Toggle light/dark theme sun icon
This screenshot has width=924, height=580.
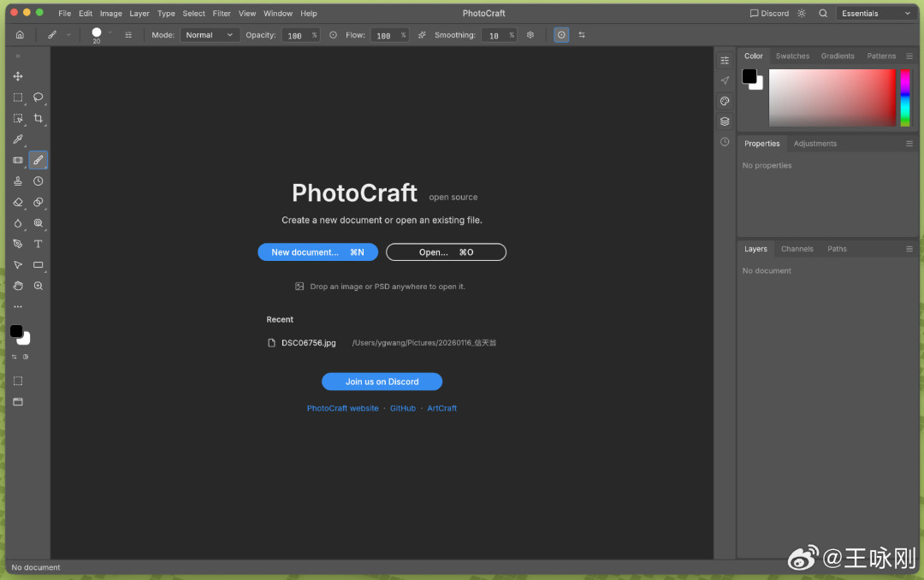[x=802, y=13]
